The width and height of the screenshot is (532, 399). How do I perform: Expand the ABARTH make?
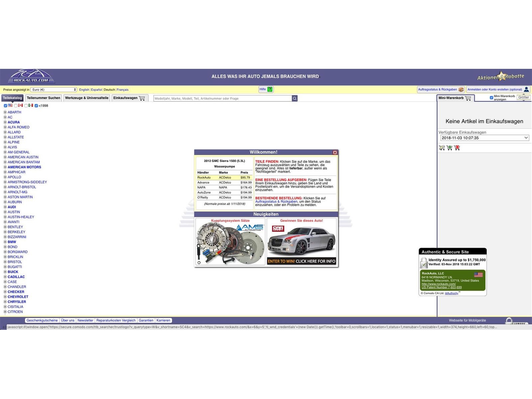(5, 112)
